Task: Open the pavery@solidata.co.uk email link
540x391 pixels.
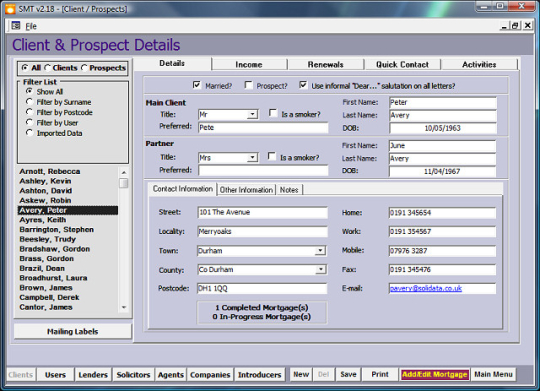Action: (x=426, y=288)
